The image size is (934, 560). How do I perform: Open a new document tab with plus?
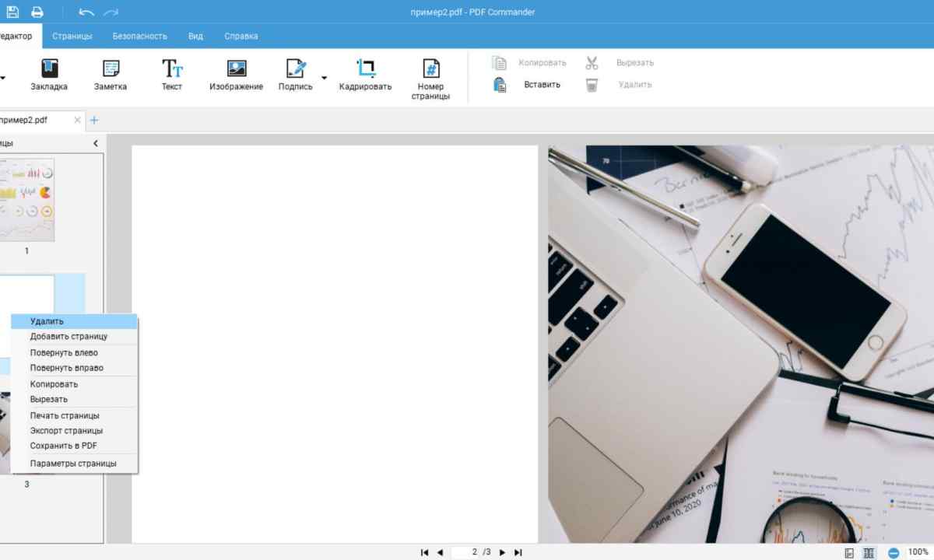coord(94,120)
